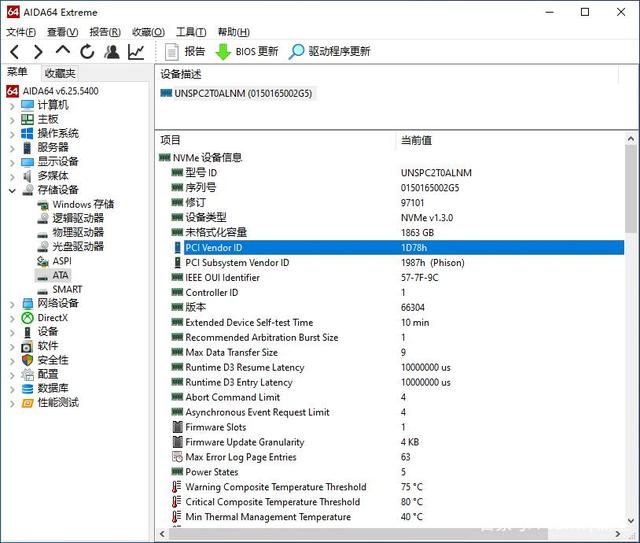Select Warning Composite Temperature Threshold row
This screenshot has height=543, width=640.
pyautogui.click(x=398, y=487)
